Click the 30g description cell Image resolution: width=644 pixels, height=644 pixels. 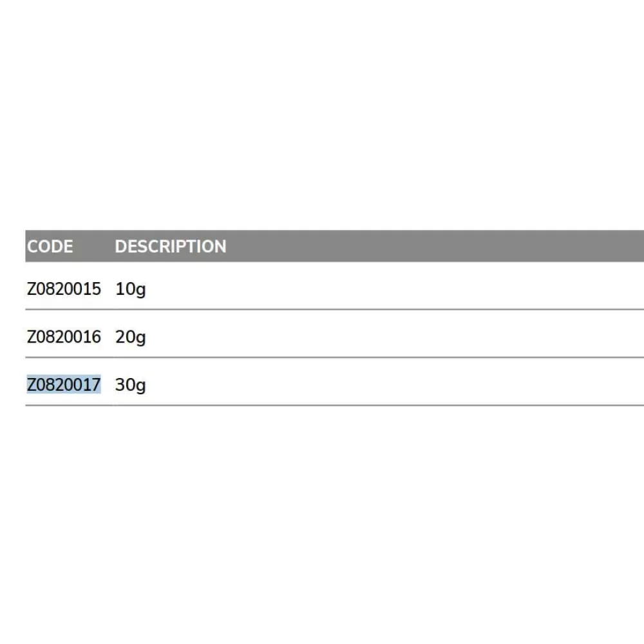tap(131, 384)
